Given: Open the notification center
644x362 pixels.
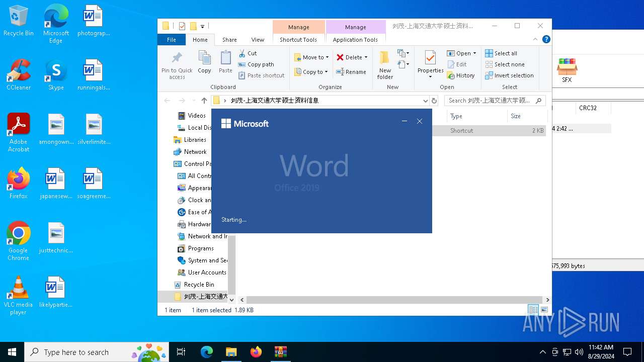Looking at the screenshot, I should pyautogui.click(x=627, y=352).
